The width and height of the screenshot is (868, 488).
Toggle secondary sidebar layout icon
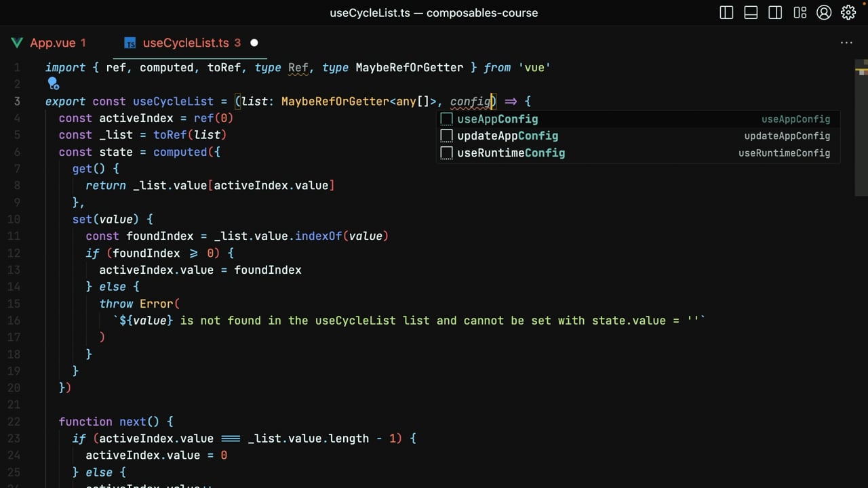point(775,13)
